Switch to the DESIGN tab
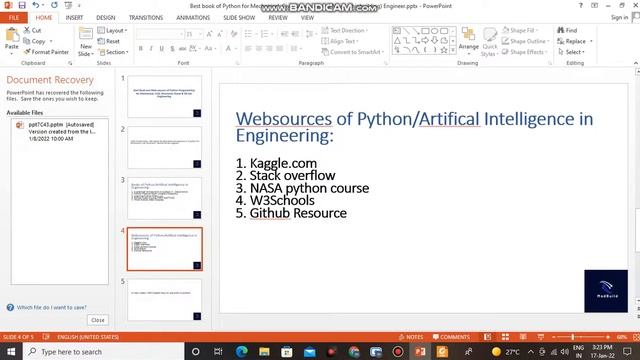 [106, 18]
